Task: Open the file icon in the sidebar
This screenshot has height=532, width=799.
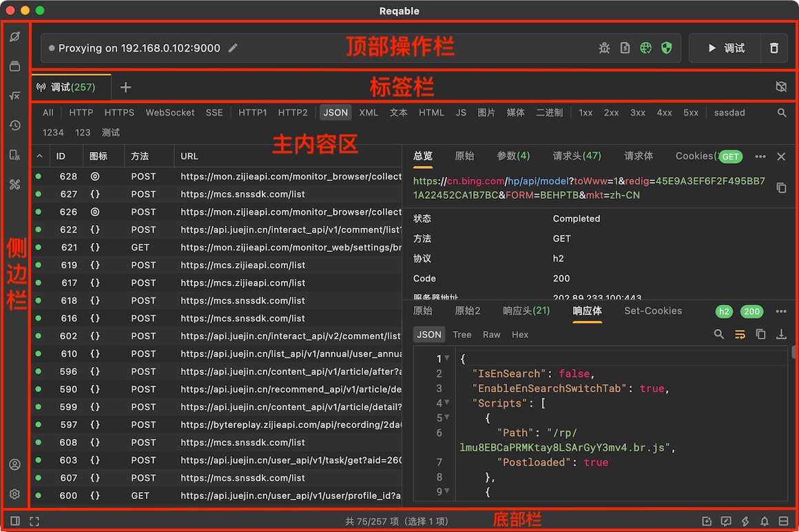Action: [x=14, y=155]
